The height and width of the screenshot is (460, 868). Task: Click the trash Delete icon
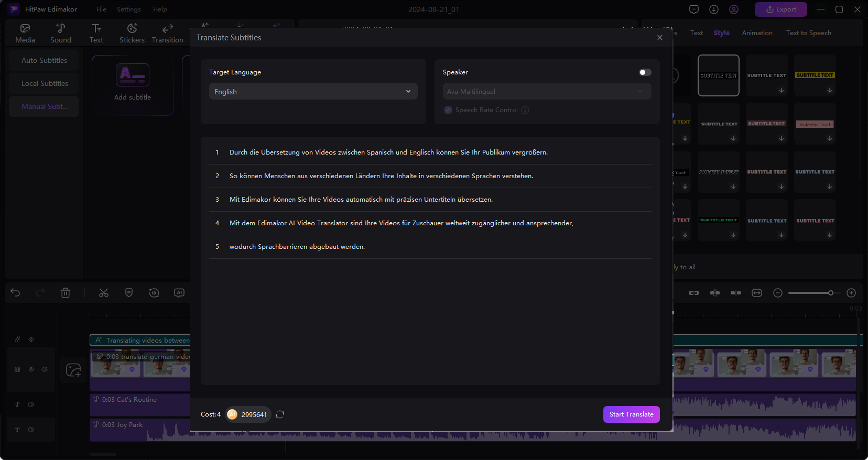66,293
